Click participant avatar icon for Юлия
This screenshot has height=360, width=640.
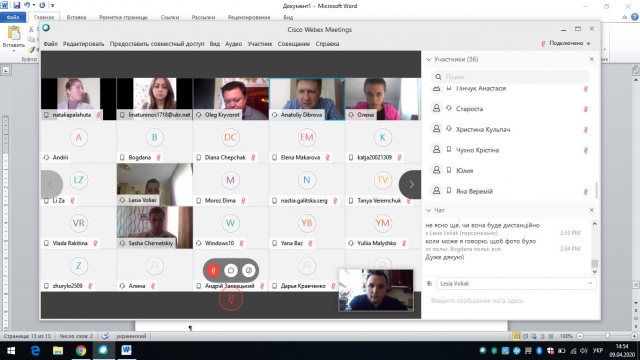tap(436, 170)
